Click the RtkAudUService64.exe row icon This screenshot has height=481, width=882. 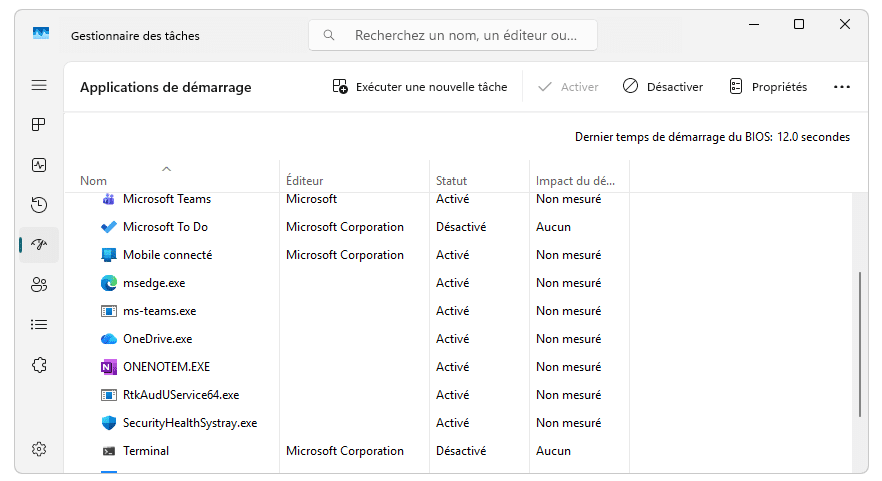point(109,395)
